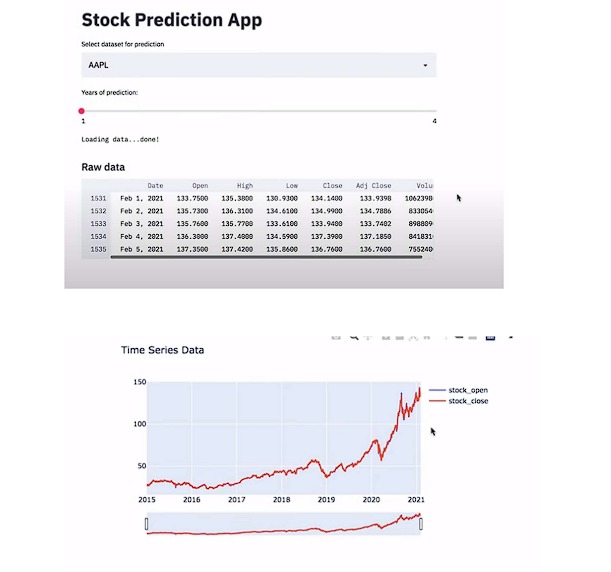611x572 pixels.
Task: Toggle the stock_open trace in the legend
Action: point(459,390)
